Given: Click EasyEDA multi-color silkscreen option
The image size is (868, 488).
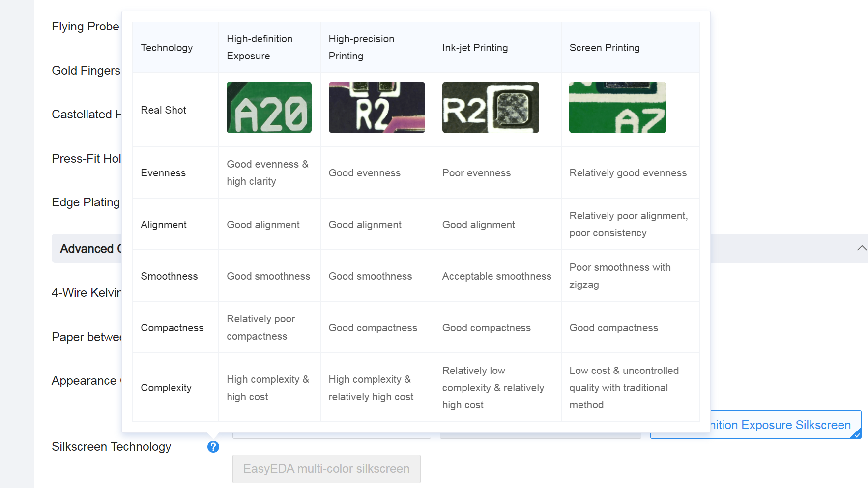Looking at the screenshot, I should tap(326, 469).
